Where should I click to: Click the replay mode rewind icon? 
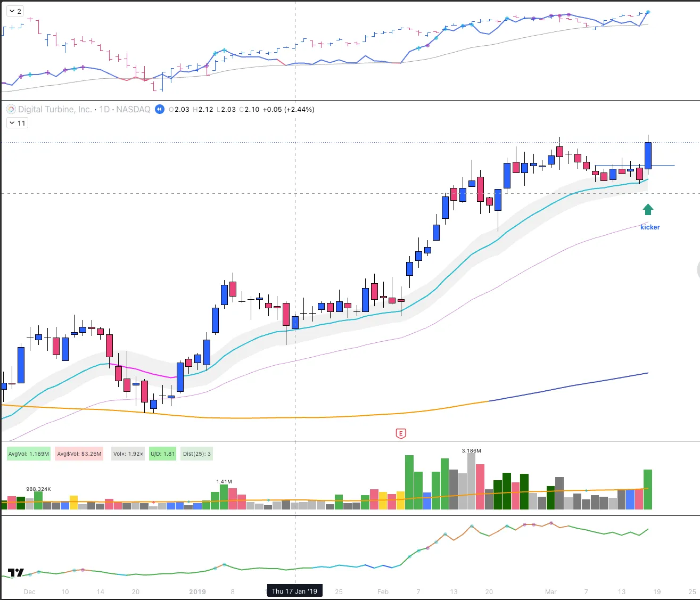coord(159,109)
